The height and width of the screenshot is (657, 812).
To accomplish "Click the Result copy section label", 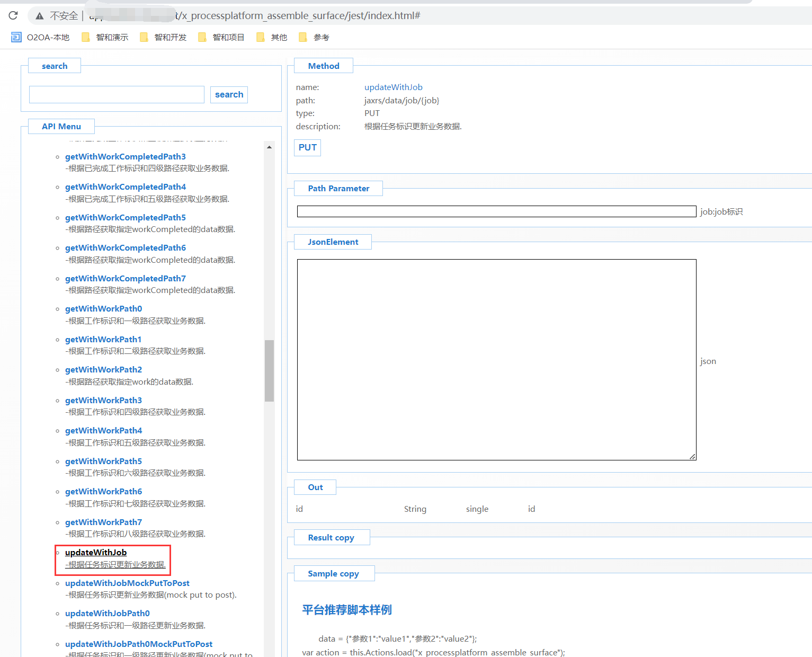I will click(331, 537).
